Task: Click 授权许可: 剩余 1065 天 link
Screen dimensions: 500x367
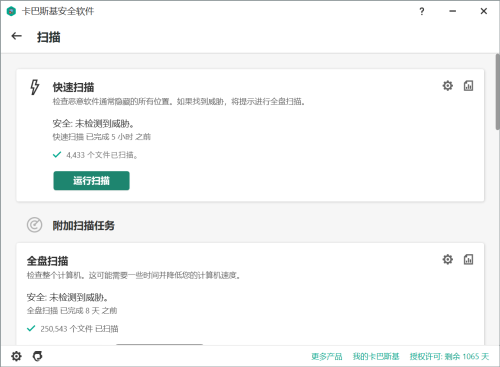Action: point(449,356)
